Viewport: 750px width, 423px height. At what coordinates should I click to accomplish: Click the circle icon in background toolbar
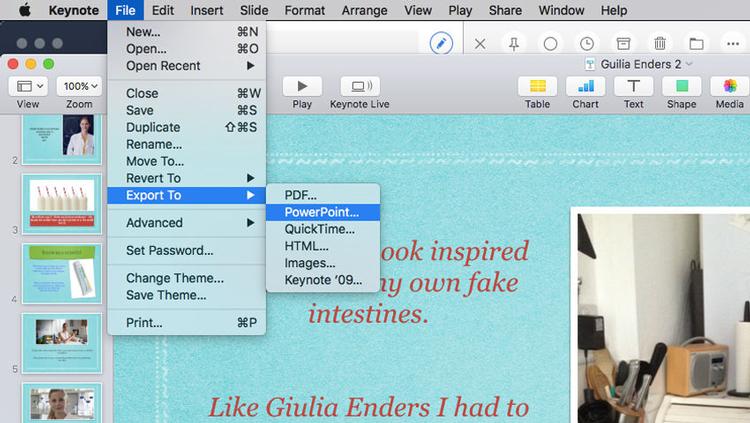pyautogui.click(x=551, y=44)
